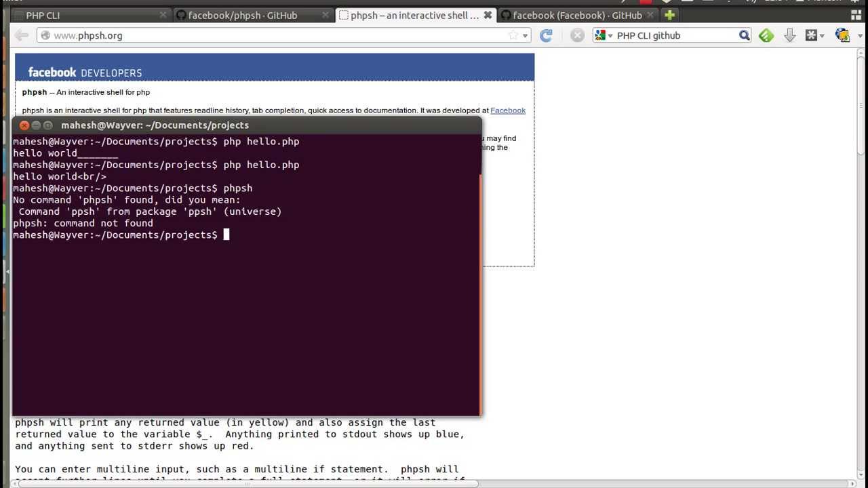Open a new tab with green plus
This screenshot has width=868, height=488.
pos(669,15)
